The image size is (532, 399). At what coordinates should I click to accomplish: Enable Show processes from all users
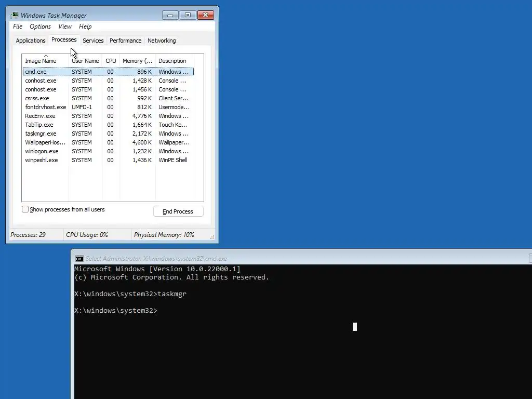pos(25,209)
